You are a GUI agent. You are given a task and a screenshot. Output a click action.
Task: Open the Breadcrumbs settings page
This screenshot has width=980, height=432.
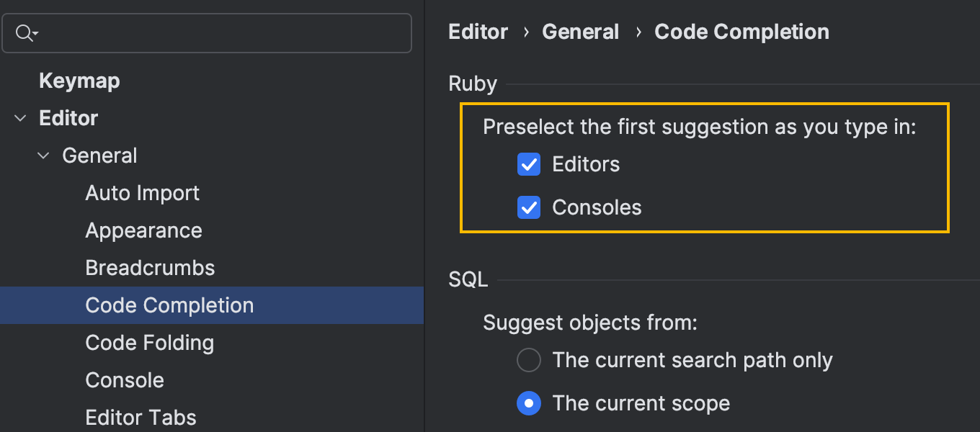[150, 268]
